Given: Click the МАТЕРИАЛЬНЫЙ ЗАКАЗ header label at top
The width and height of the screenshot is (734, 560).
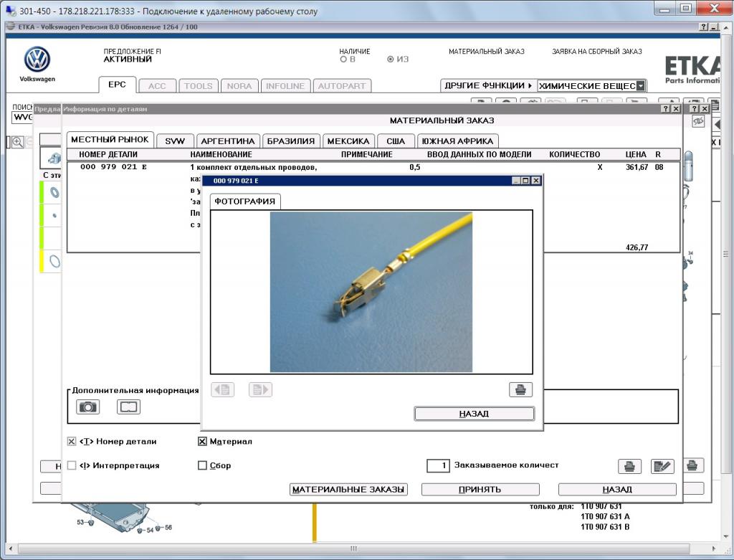Looking at the screenshot, I should 487,52.
